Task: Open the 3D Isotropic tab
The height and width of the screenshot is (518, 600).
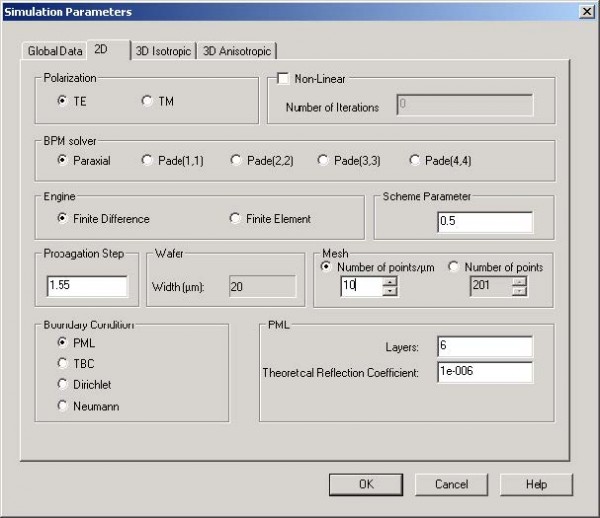Action: coord(163,51)
